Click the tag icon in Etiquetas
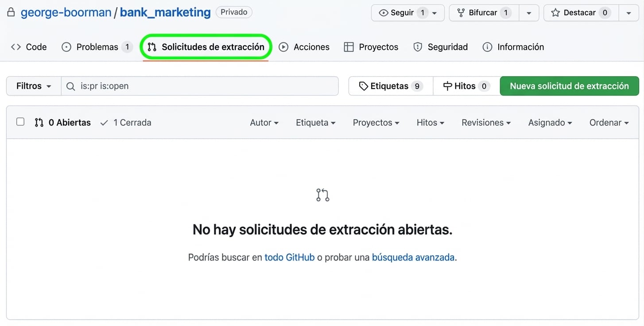Viewport: 644px width, 326px height. pyautogui.click(x=364, y=86)
